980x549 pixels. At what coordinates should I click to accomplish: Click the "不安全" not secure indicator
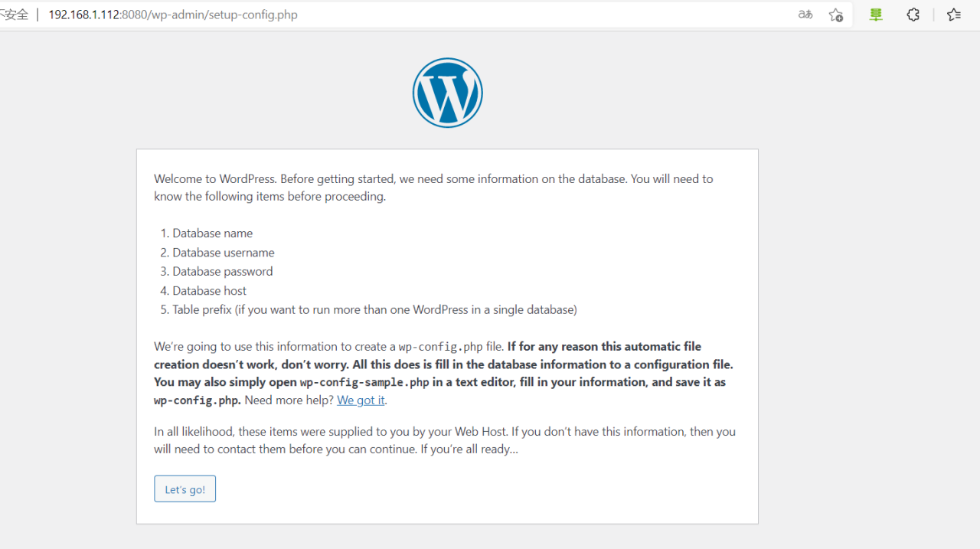pos(14,15)
